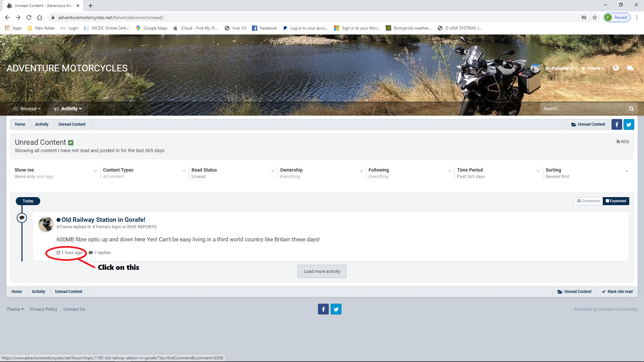Image resolution: width=644 pixels, height=362 pixels.
Task: Switch to Condensed view
Action: (588, 201)
